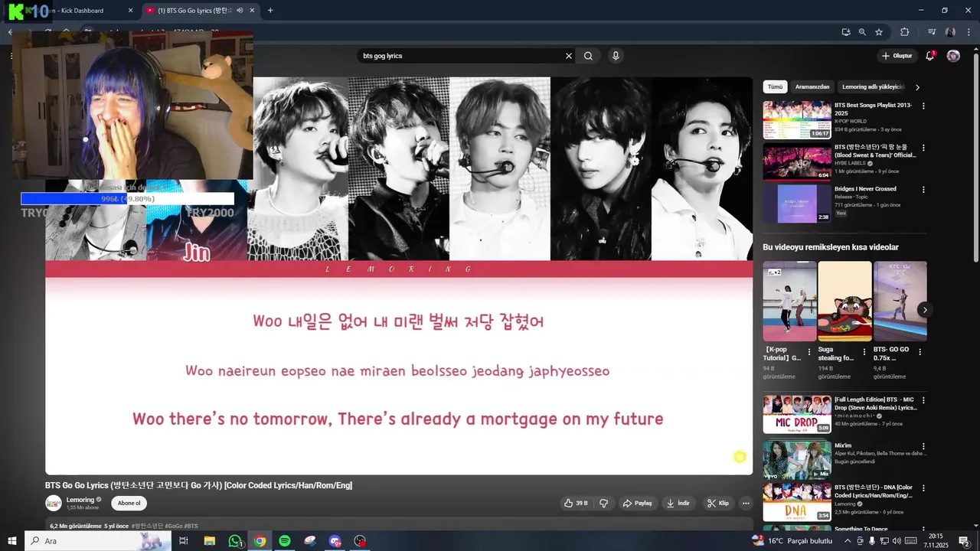
Task: Open the YouTube notifications bell
Action: (x=929, y=56)
